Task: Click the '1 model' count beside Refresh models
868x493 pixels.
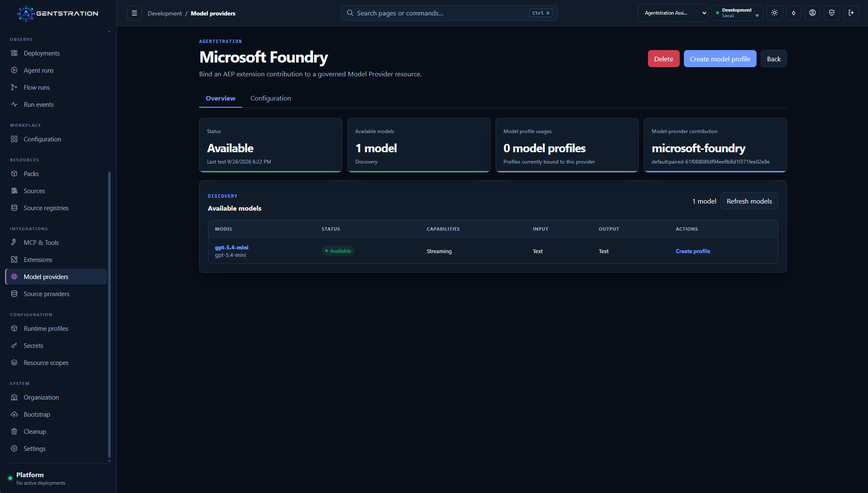Action: point(704,201)
